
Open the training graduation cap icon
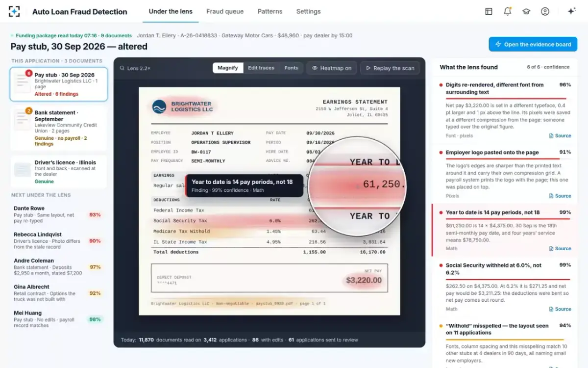pos(526,11)
